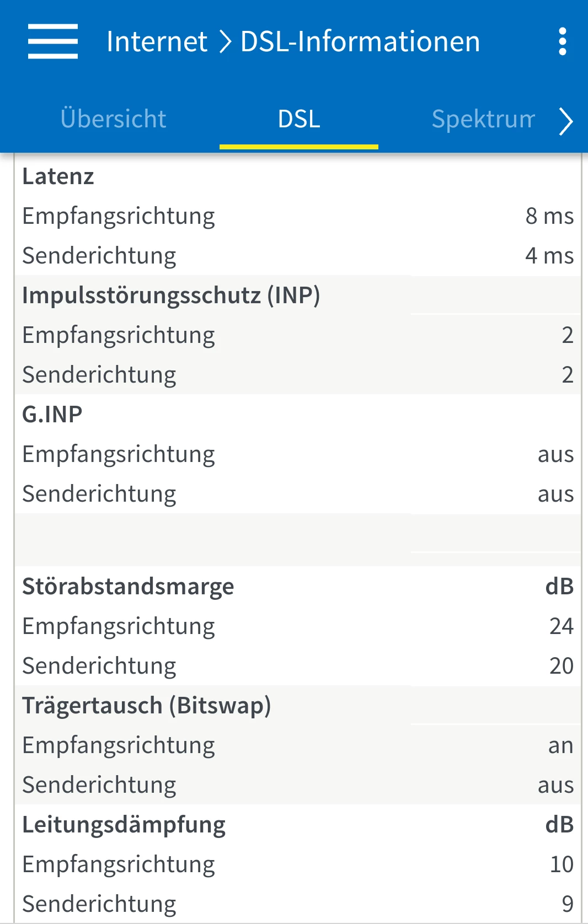Select the DSL tab

299,119
